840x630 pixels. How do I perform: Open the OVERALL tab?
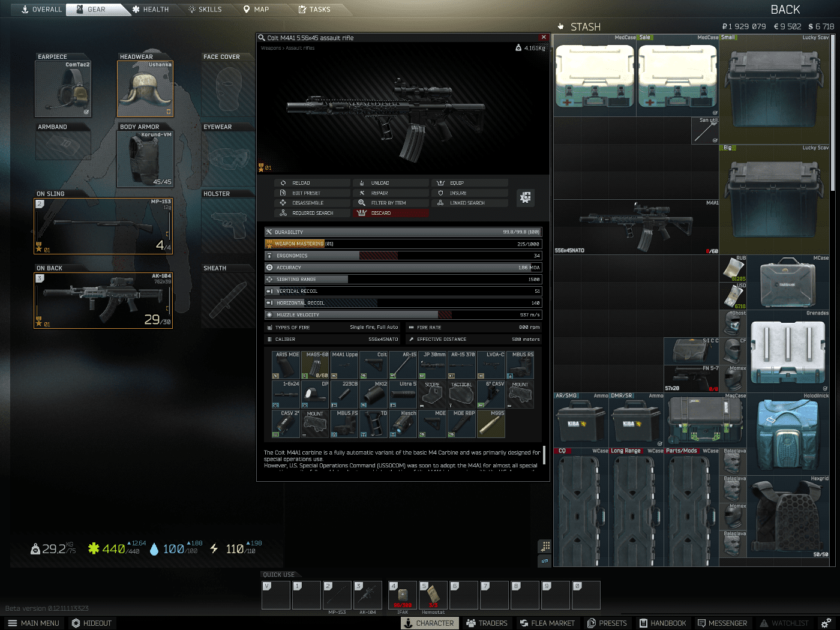41,9
